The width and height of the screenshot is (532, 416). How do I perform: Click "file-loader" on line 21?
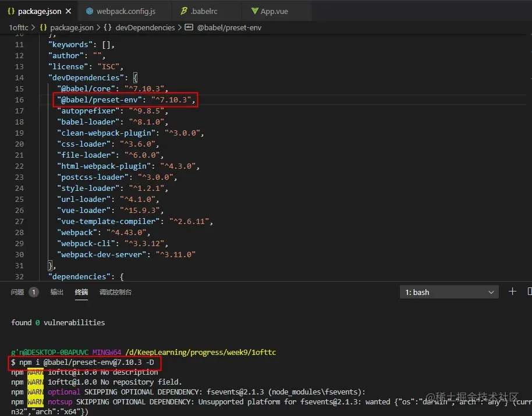86,155
